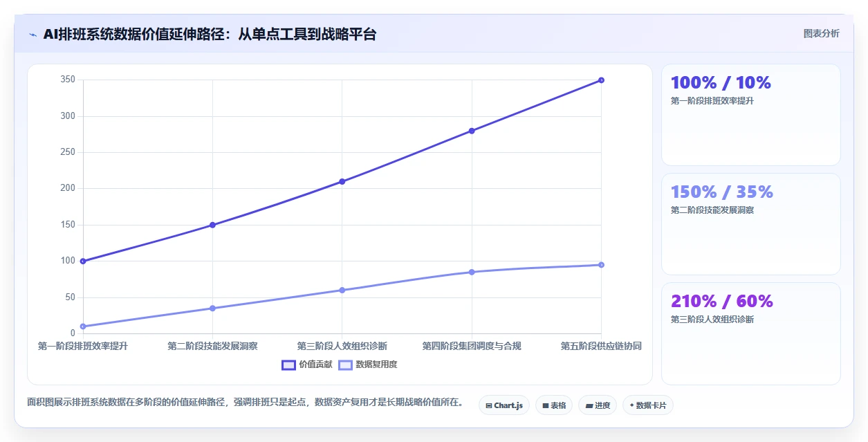Click the 数据复用度 point at 第四阶段集团调度与合规
This screenshot has height=442, width=868.
(x=472, y=272)
